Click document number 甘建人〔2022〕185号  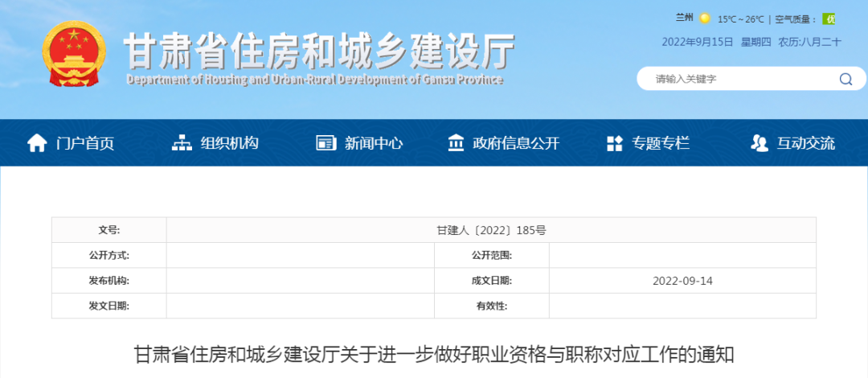pos(491,230)
